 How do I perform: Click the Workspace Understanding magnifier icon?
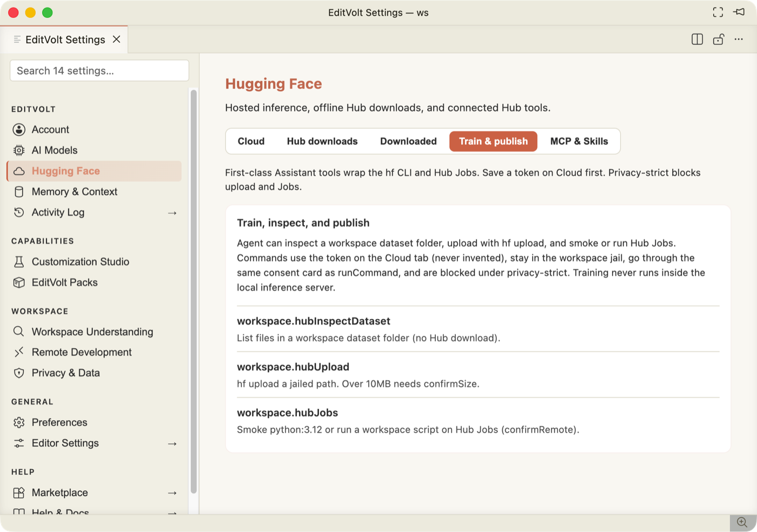tap(19, 331)
